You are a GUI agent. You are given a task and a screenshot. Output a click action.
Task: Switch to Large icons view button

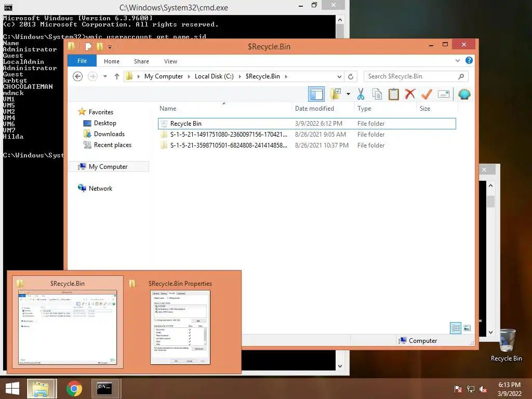pos(467,328)
